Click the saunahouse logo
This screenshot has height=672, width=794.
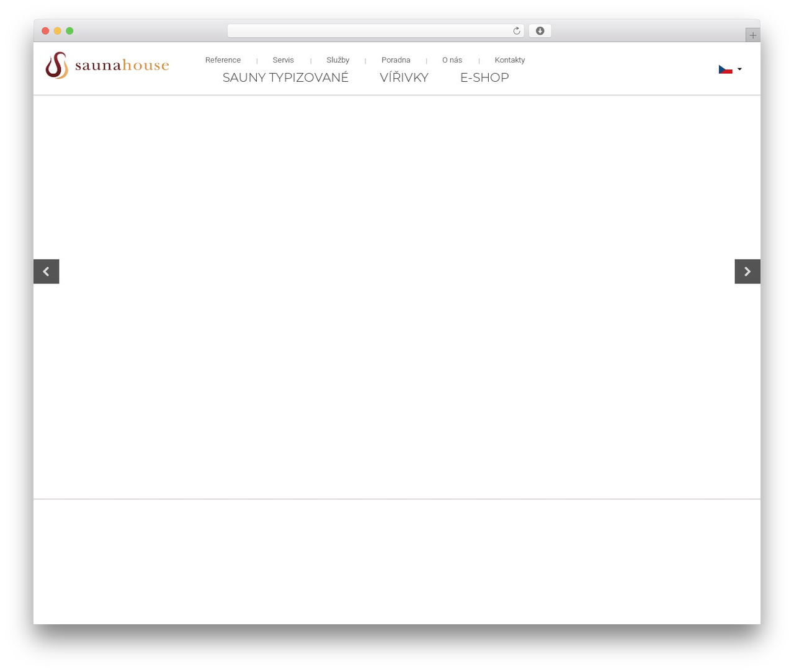tap(107, 65)
